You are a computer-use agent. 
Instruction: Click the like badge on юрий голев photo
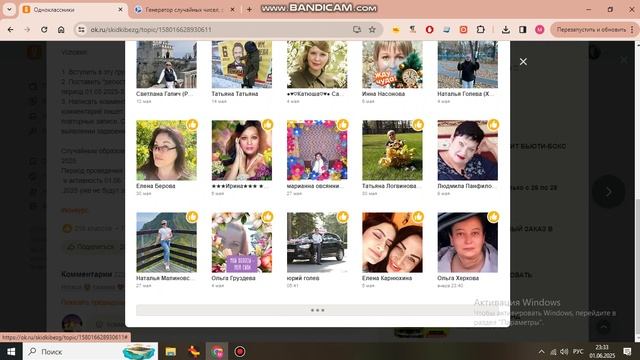[342, 216]
